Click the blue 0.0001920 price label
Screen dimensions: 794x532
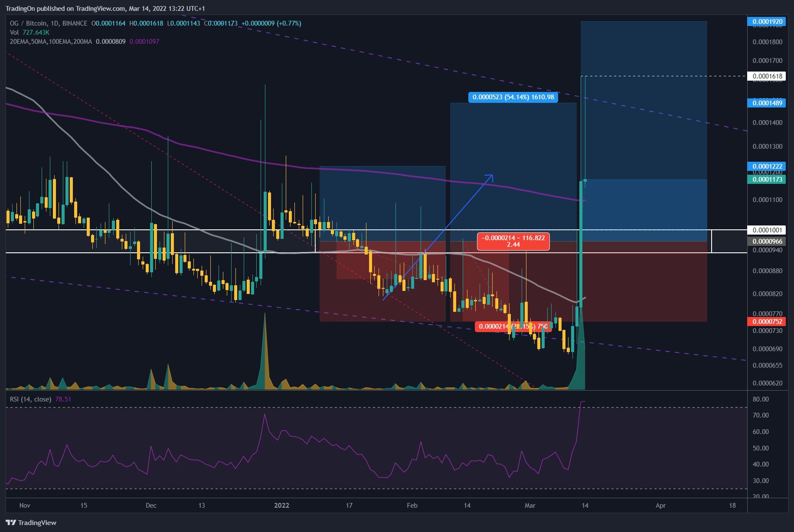pyautogui.click(x=767, y=21)
